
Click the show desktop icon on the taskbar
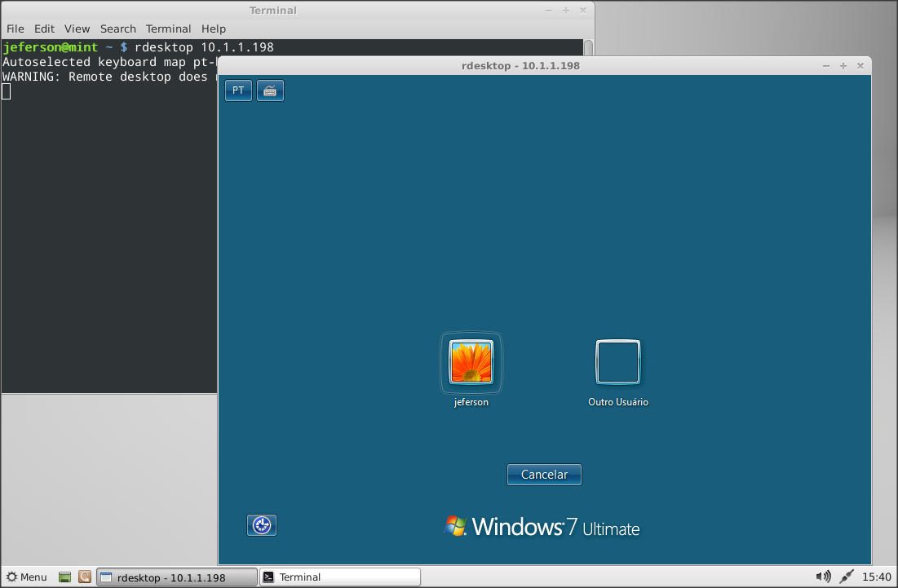point(64,577)
